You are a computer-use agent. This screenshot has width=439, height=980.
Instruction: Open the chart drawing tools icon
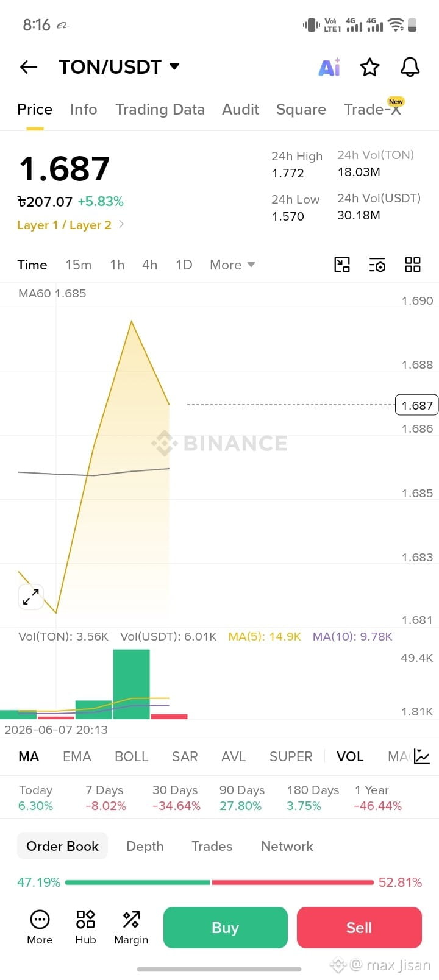click(x=342, y=265)
